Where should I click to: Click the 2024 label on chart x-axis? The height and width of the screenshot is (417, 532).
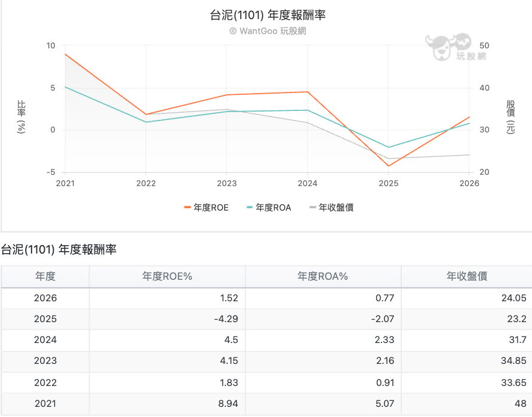pos(307,183)
